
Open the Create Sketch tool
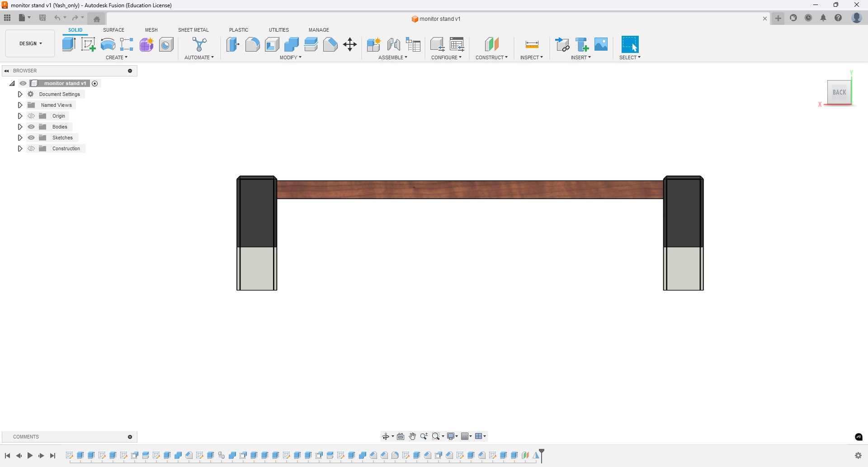(88, 44)
